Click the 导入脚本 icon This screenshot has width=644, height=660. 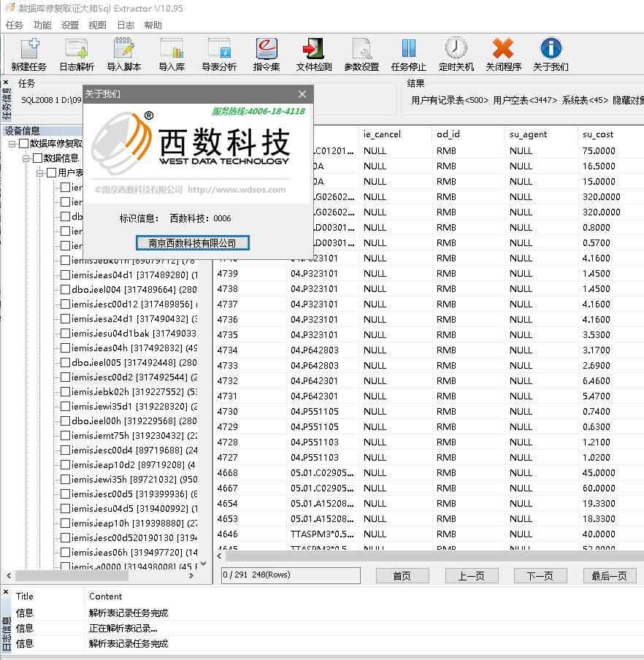(124, 54)
